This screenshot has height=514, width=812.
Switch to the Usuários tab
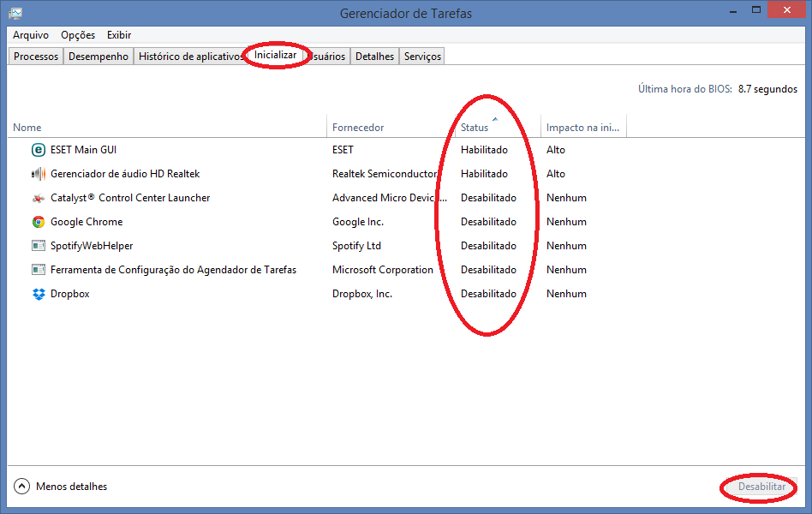click(327, 56)
